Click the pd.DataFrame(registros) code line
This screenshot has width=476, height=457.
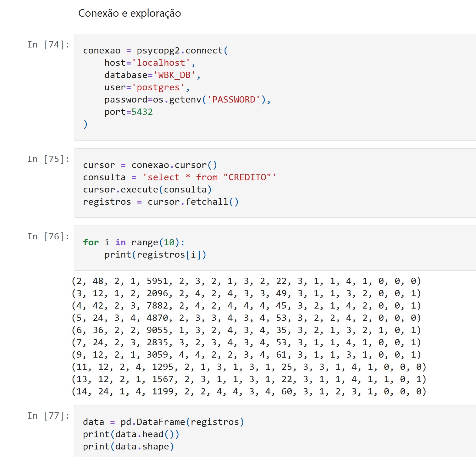pyautogui.click(x=163, y=422)
